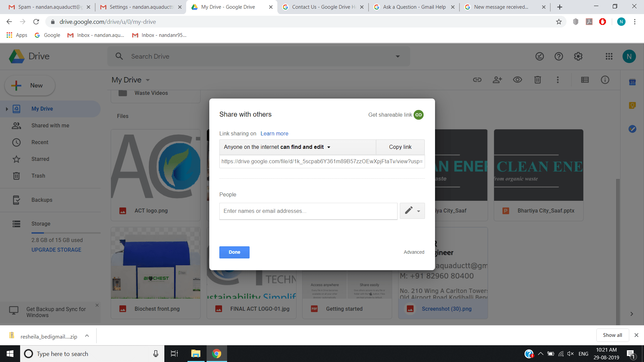Screen dimensions: 644x362
Task: Click the Share add-person toolbar icon
Action: coord(497,80)
